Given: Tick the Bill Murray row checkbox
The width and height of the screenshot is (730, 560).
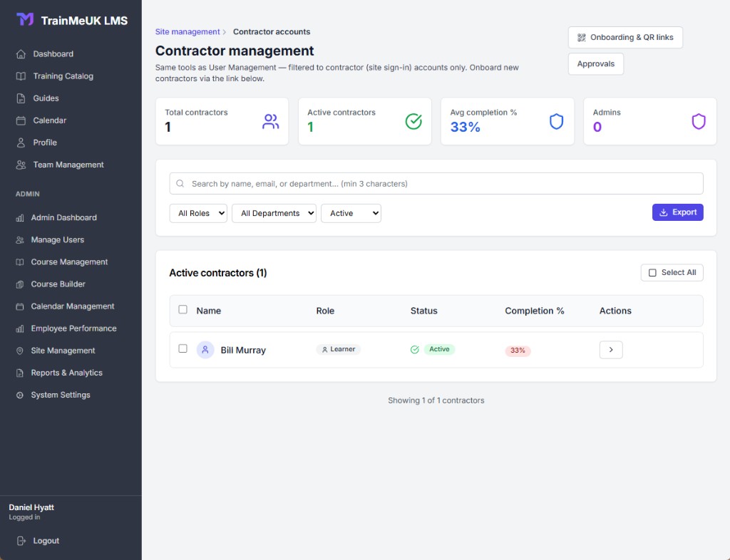Looking at the screenshot, I should click(x=183, y=349).
